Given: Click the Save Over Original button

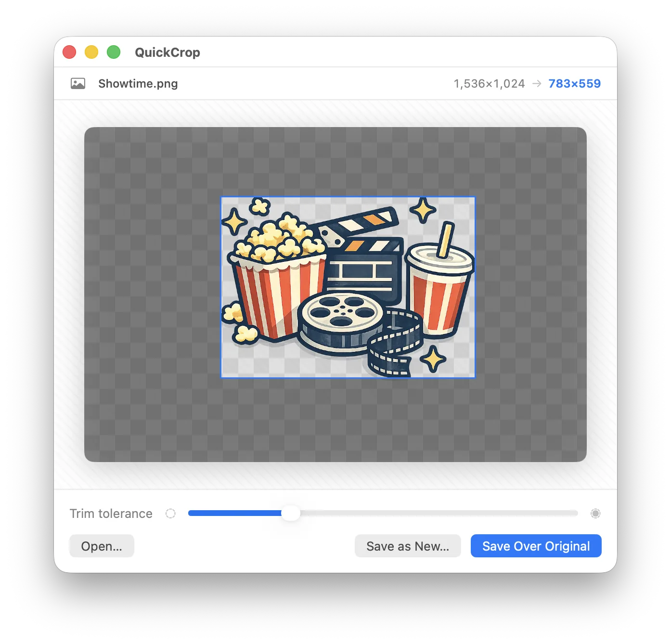Looking at the screenshot, I should (x=536, y=546).
